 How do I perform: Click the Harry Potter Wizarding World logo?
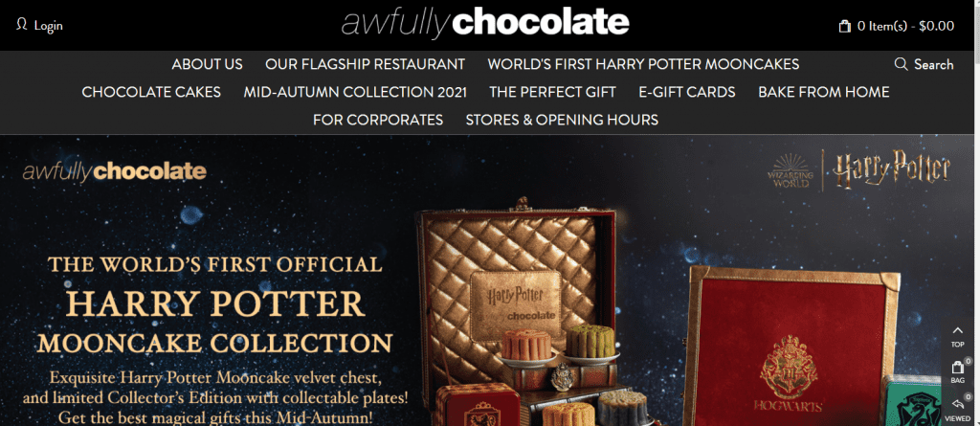tap(858, 170)
